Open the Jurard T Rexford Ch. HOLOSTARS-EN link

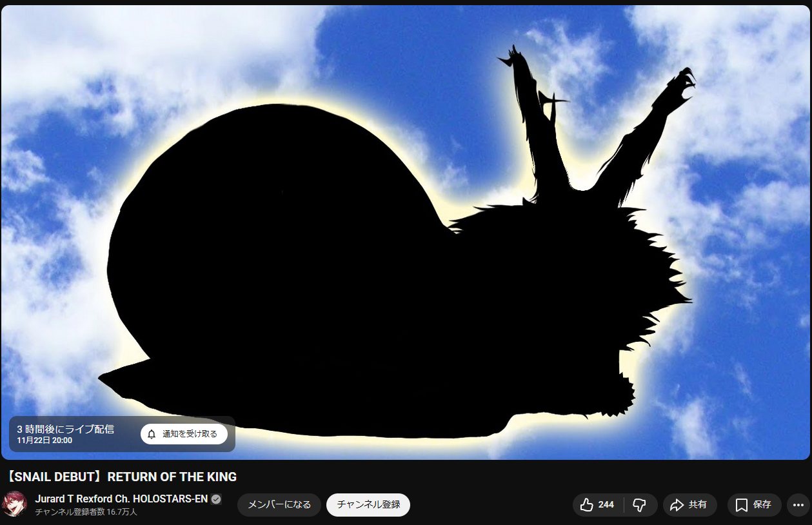(121, 499)
